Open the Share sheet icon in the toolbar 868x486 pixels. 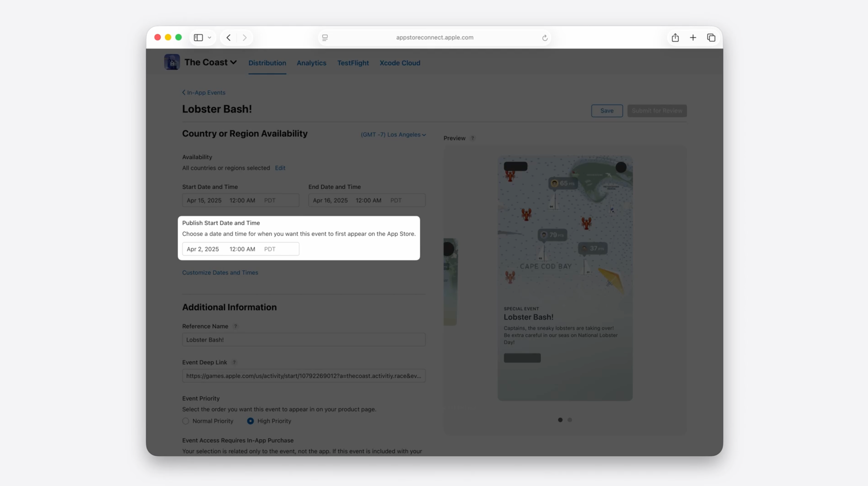[x=675, y=37]
